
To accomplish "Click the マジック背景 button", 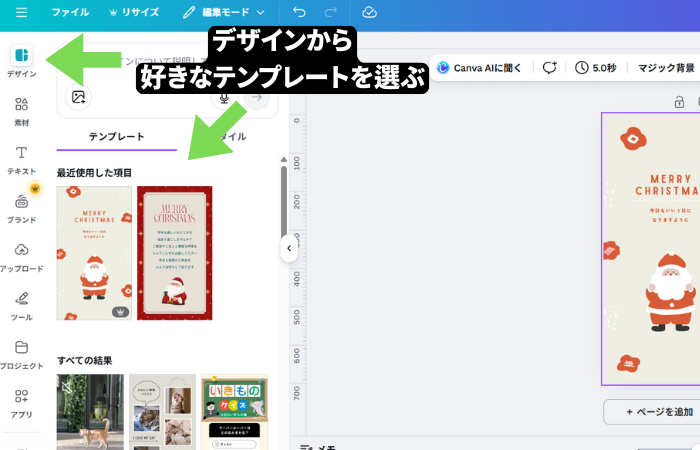I will [666, 68].
